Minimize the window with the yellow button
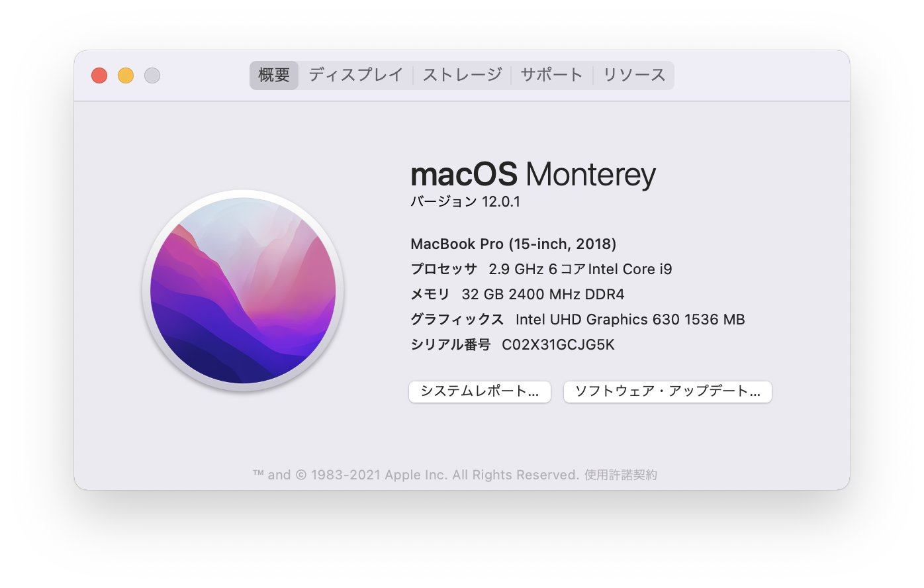Screen dimensions: 924x588 126,75
